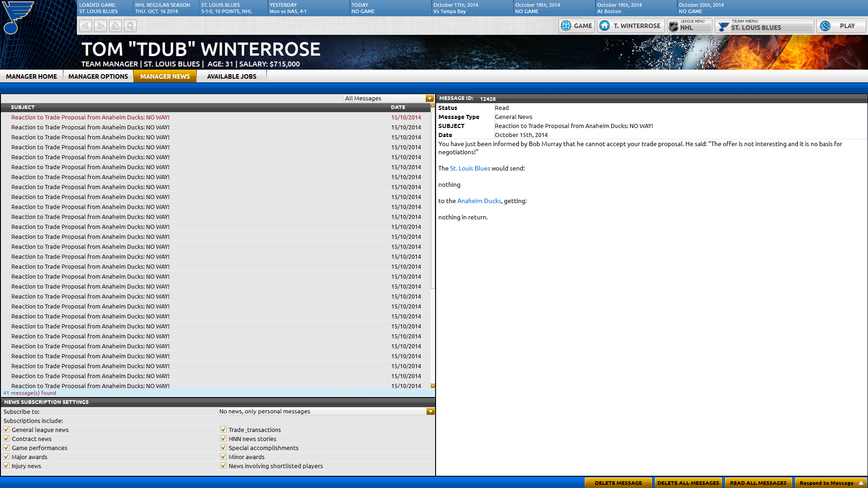Click the message list scrollbar up arrow
This screenshot has width=868, height=488.
point(433,105)
